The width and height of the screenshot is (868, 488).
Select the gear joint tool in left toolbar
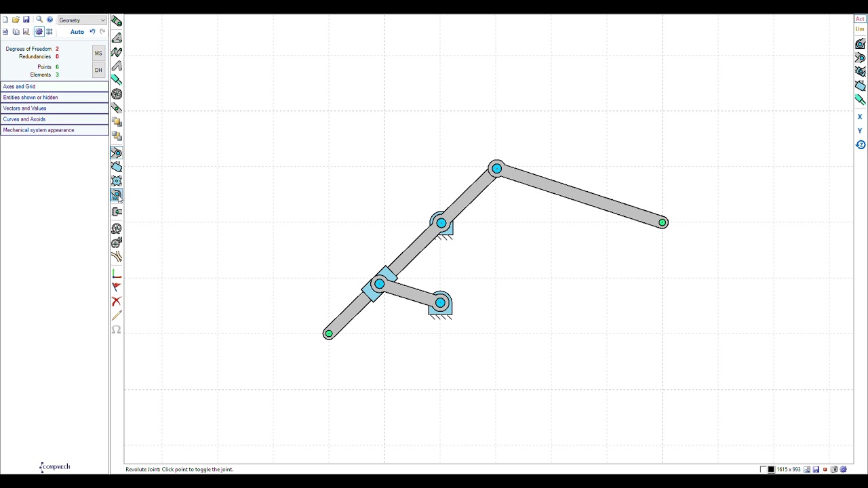point(117,181)
